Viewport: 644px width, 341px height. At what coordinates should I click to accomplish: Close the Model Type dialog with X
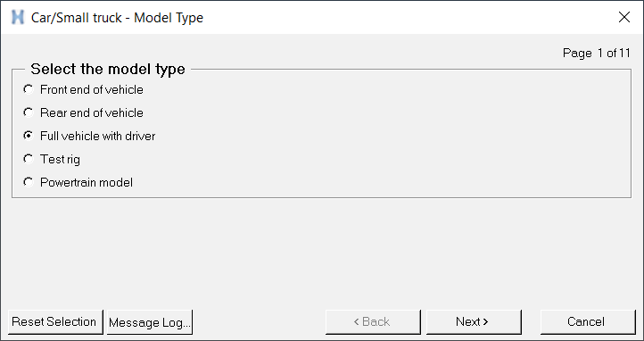click(624, 17)
